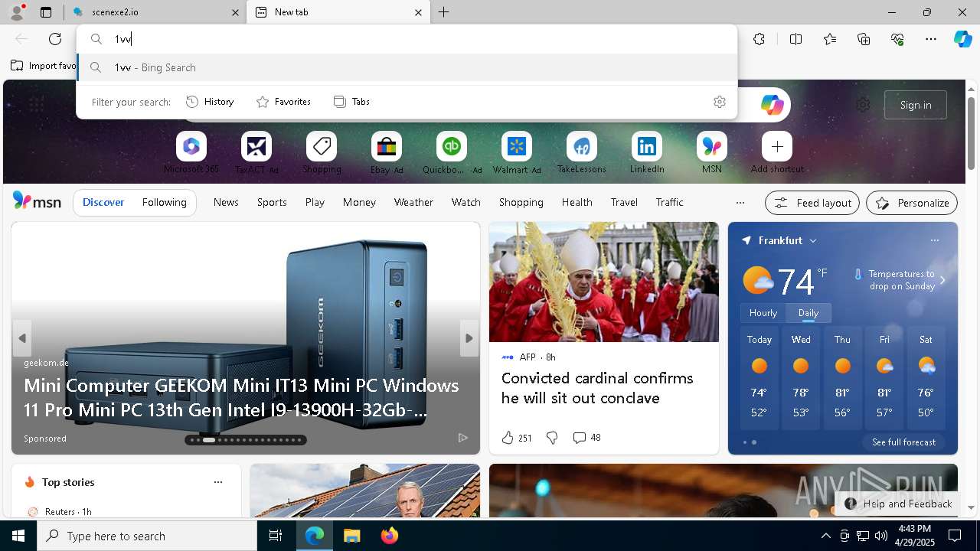The height and width of the screenshot is (551, 980).
Task: Click the Windows taskbar search box
Action: 147,536
